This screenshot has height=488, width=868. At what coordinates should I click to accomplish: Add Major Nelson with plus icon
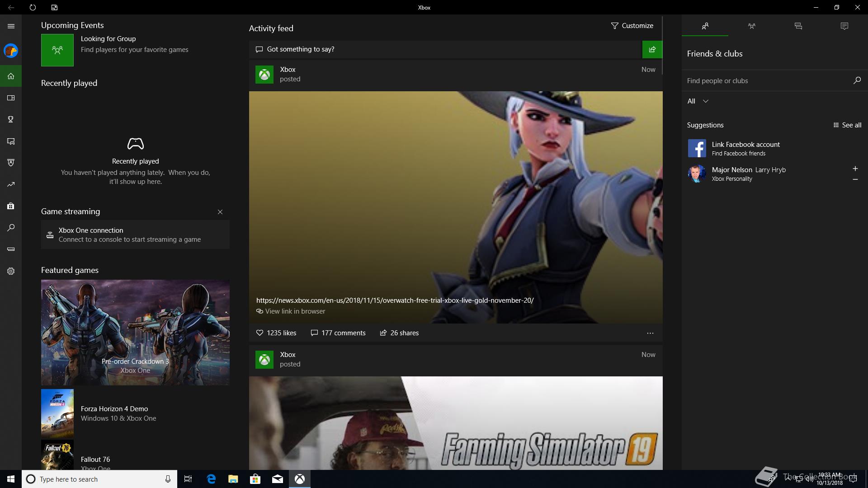click(x=855, y=169)
